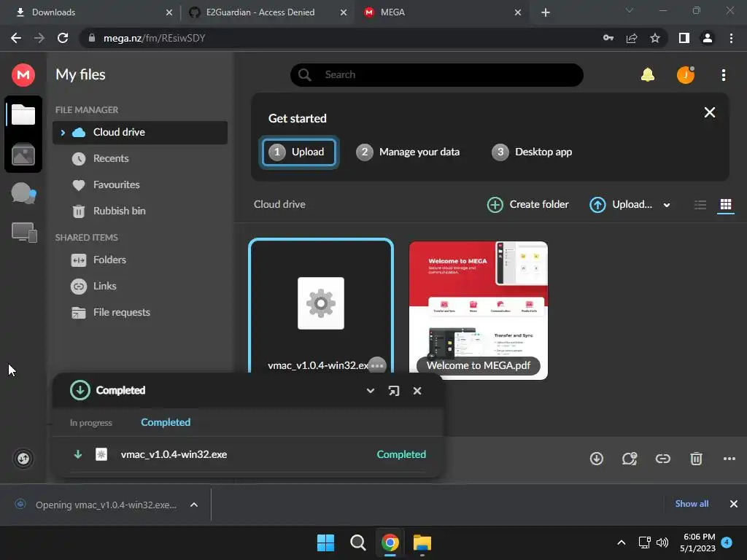Click the vmac_v1.0.4-win32.exe completed transfer row
The height and width of the screenshot is (560, 747).
point(248,454)
